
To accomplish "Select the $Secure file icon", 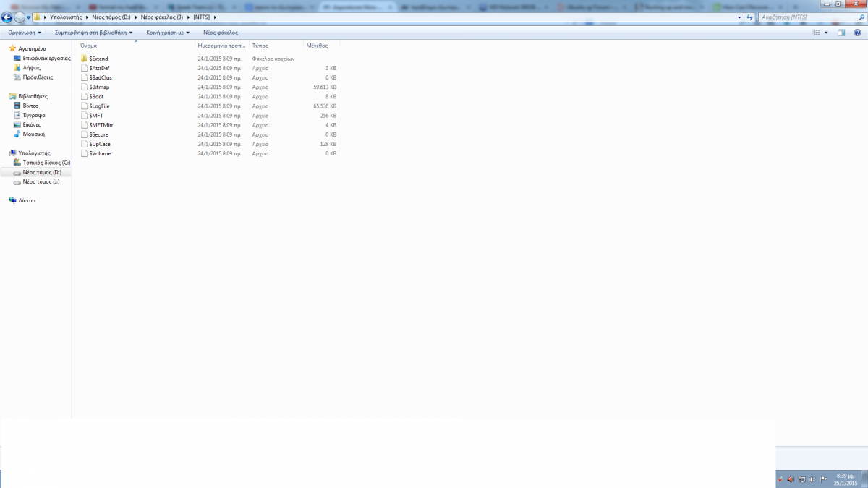I will (x=84, y=134).
